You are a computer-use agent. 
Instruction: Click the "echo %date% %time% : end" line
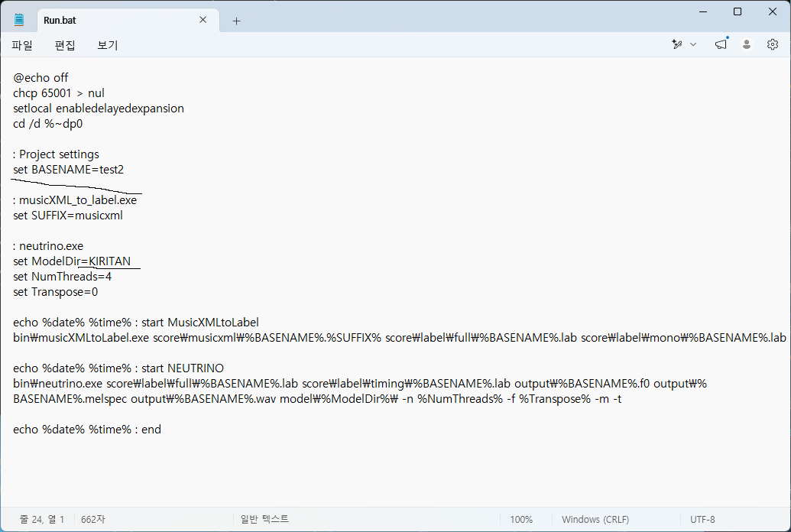[x=87, y=430]
